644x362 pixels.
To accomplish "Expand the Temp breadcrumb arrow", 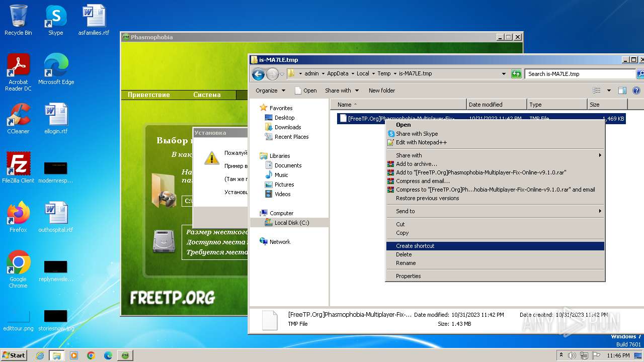I will pos(395,74).
